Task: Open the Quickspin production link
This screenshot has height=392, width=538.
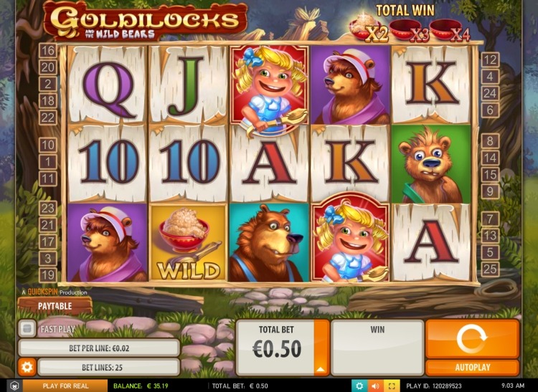Action: pyautogui.click(x=55, y=292)
